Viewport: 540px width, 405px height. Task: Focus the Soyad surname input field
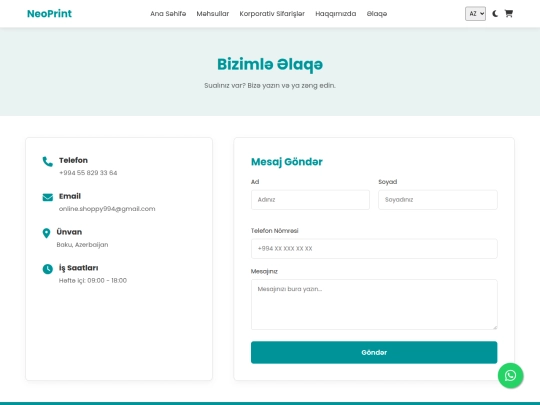click(x=438, y=200)
